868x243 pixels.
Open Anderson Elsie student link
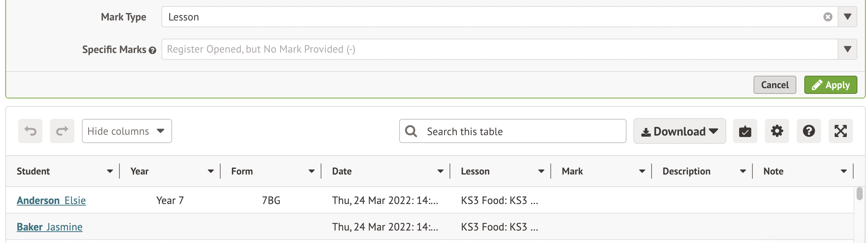(51, 200)
